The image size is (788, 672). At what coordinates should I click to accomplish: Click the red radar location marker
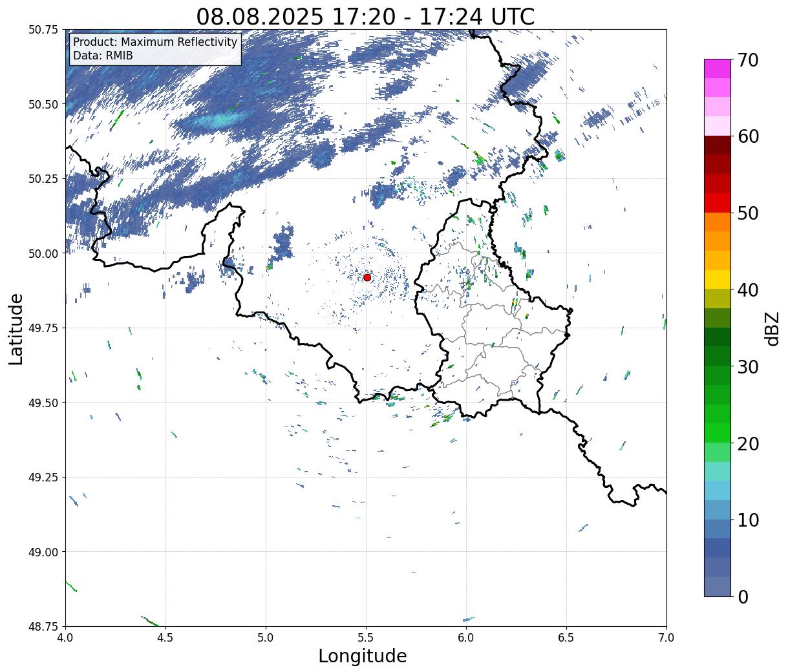tap(367, 277)
